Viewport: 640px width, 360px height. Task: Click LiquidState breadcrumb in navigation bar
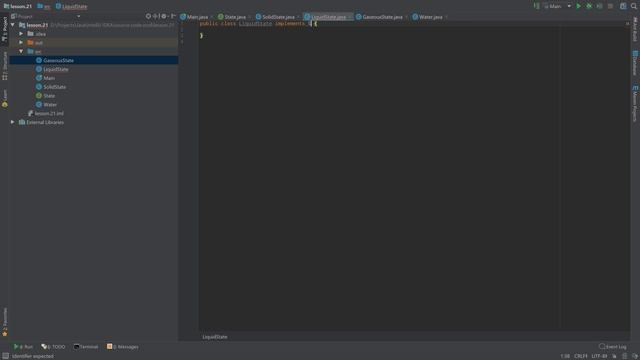coord(71,6)
